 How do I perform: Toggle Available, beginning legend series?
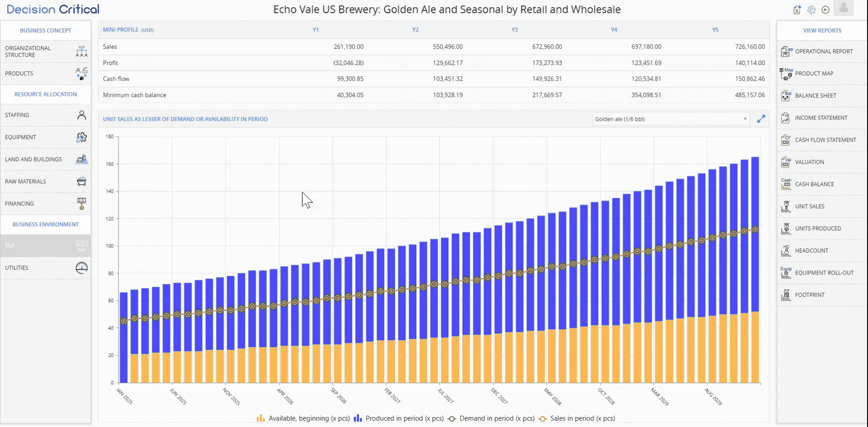303,418
